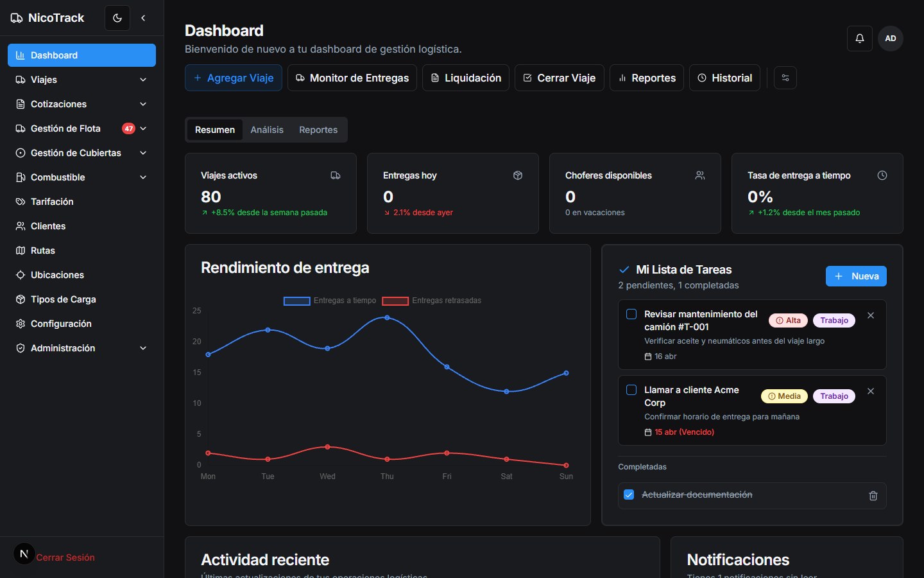Open Configuración in the sidebar
Image resolution: width=924 pixels, height=578 pixels.
click(81, 324)
